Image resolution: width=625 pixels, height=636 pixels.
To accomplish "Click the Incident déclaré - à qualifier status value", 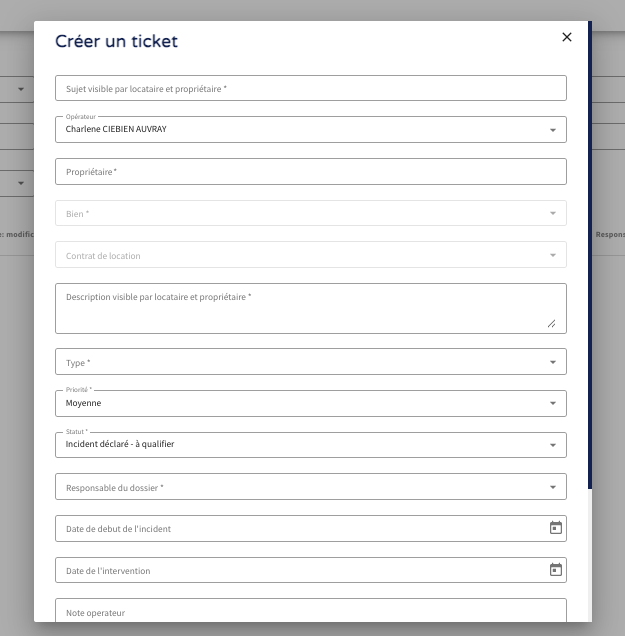I will click(120, 444).
